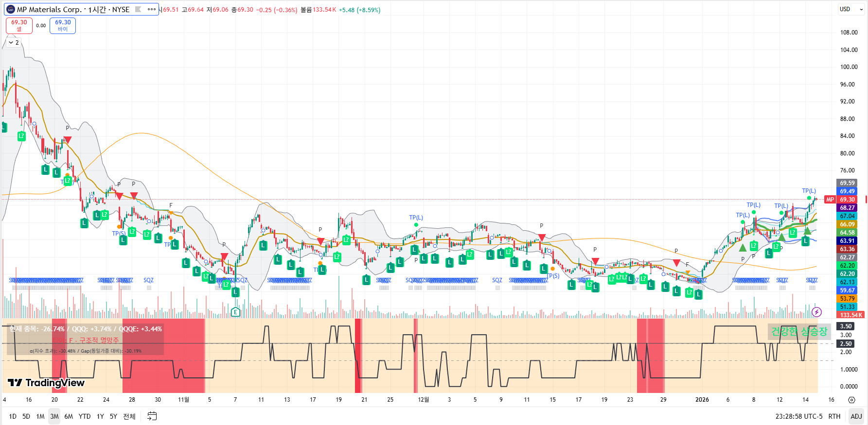Click the 59.67 price label
The width and height of the screenshot is (868, 425).
tap(847, 290)
